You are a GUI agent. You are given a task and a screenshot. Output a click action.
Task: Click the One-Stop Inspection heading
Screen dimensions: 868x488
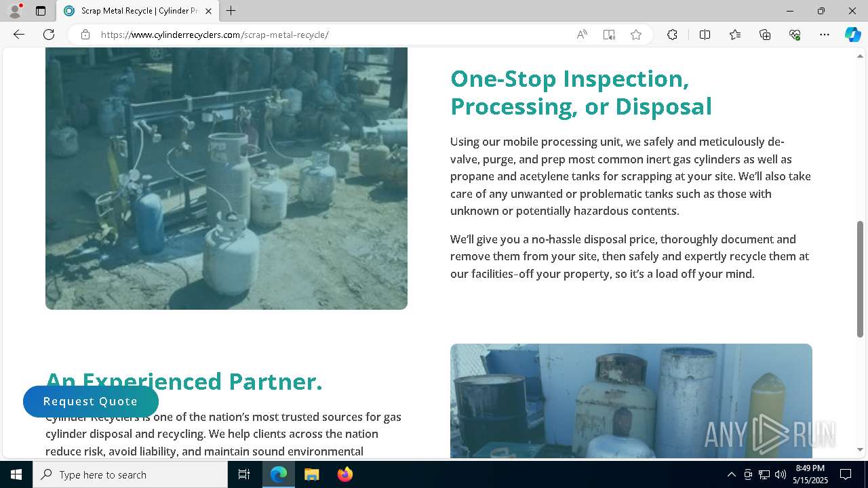581,92
